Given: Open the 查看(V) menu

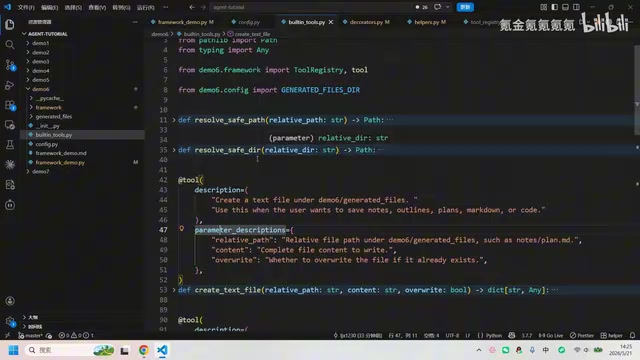Looking at the screenshot, I should (x=97, y=7).
